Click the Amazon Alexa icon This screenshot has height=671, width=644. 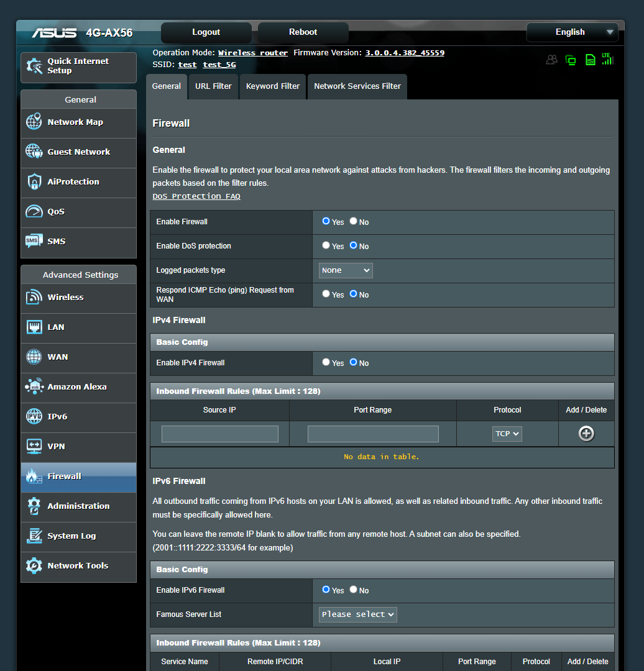tap(34, 386)
